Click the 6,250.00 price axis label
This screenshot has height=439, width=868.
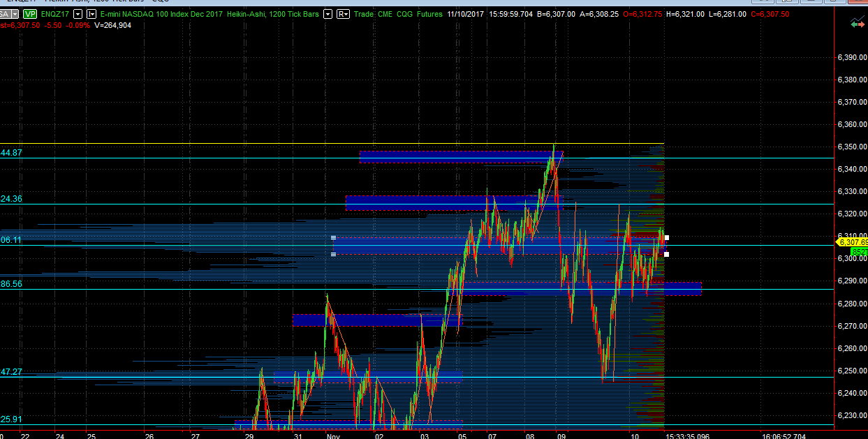click(851, 371)
